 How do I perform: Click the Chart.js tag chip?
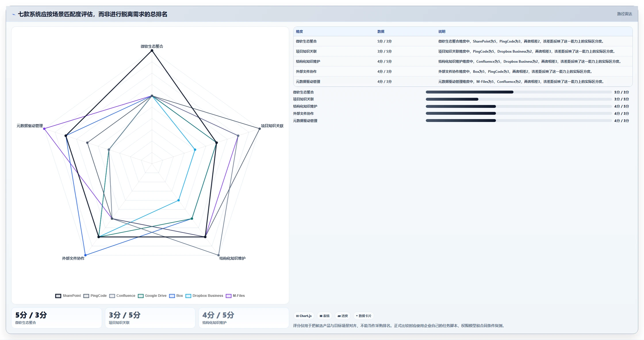coord(304,316)
